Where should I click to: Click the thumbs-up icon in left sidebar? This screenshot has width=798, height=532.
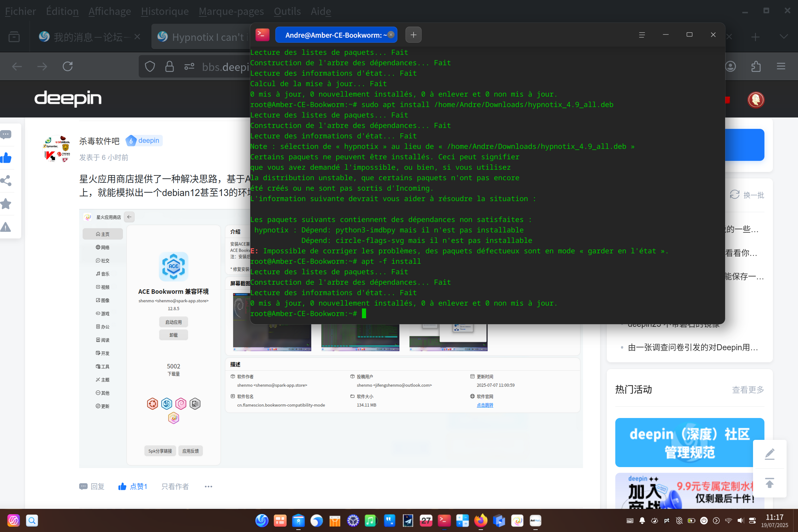click(x=6, y=158)
